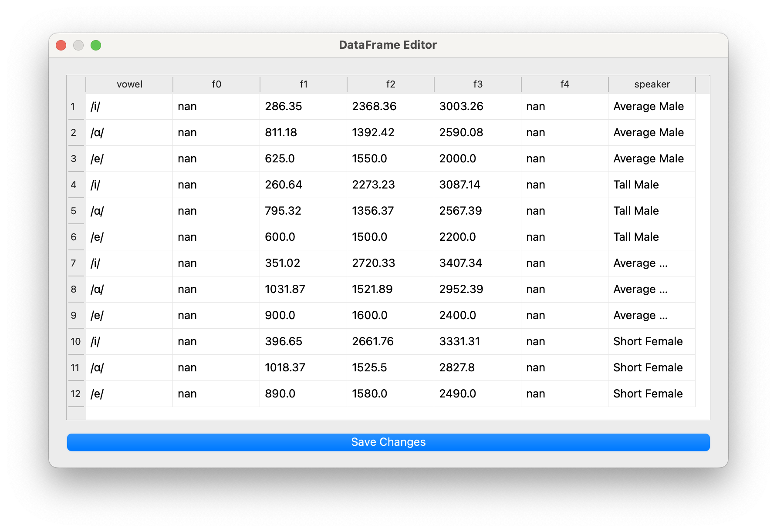Viewport: 777px width, 532px height.
Task: Click the truncated speaker cell in row 8
Action: (652, 290)
